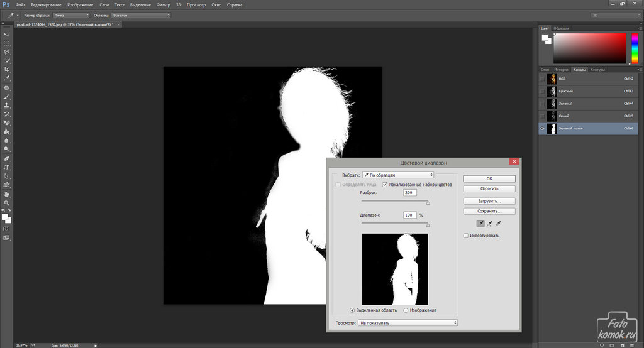Image resolution: width=644 pixels, height=348 pixels.
Task: Select the Brush tool
Action: [6, 97]
